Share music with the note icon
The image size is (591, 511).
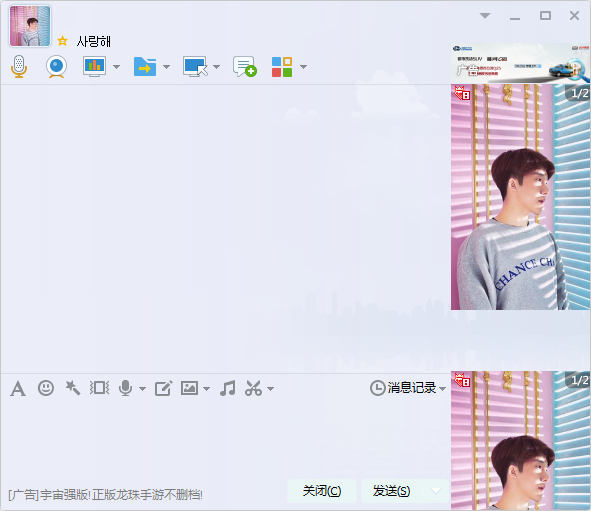[x=228, y=388]
